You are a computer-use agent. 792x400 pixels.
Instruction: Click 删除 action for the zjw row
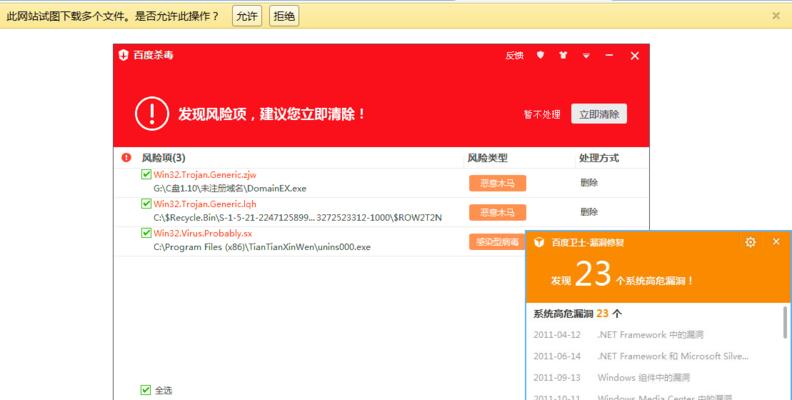[589, 183]
